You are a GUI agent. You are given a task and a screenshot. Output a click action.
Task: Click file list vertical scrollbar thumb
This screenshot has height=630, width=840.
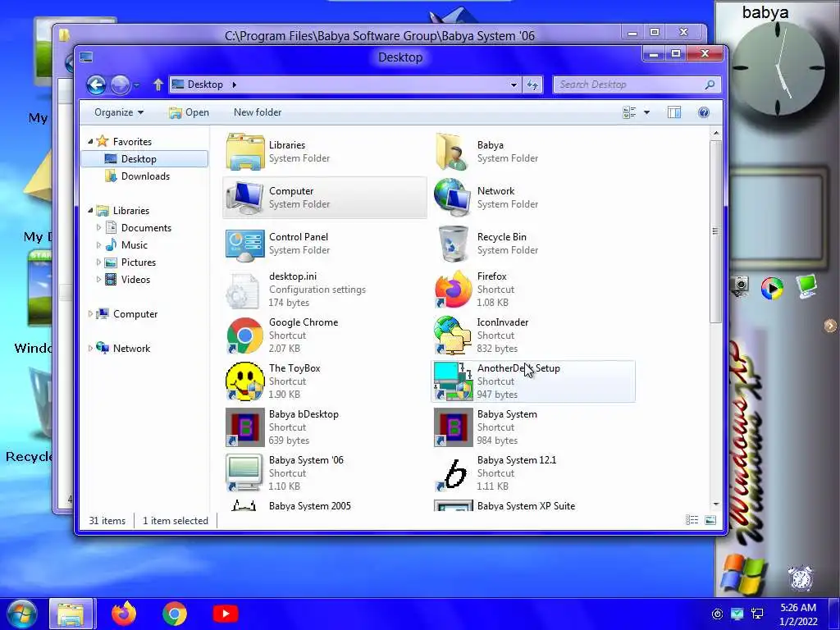[x=715, y=231]
